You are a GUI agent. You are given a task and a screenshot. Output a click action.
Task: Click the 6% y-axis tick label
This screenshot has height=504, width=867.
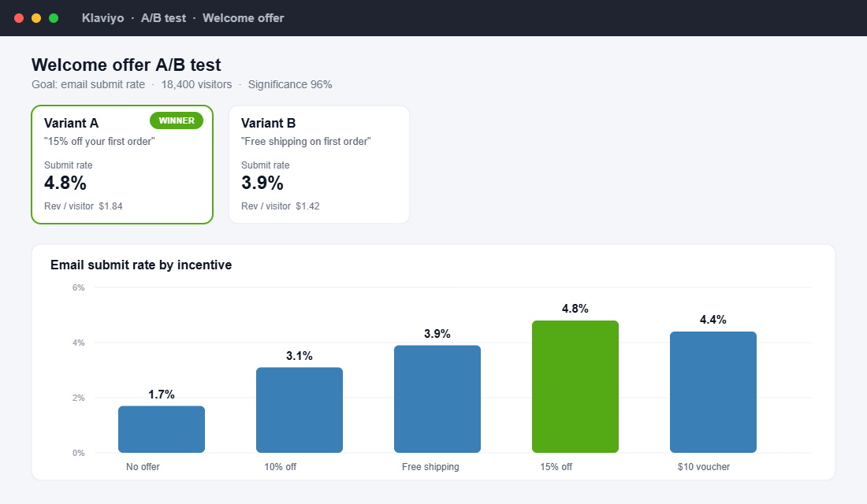pos(79,288)
